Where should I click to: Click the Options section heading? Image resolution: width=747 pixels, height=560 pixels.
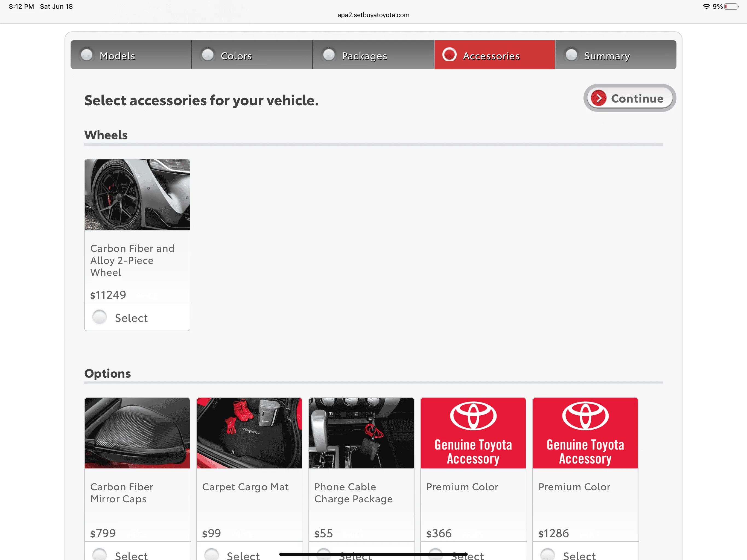pyautogui.click(x=108, y=373)
